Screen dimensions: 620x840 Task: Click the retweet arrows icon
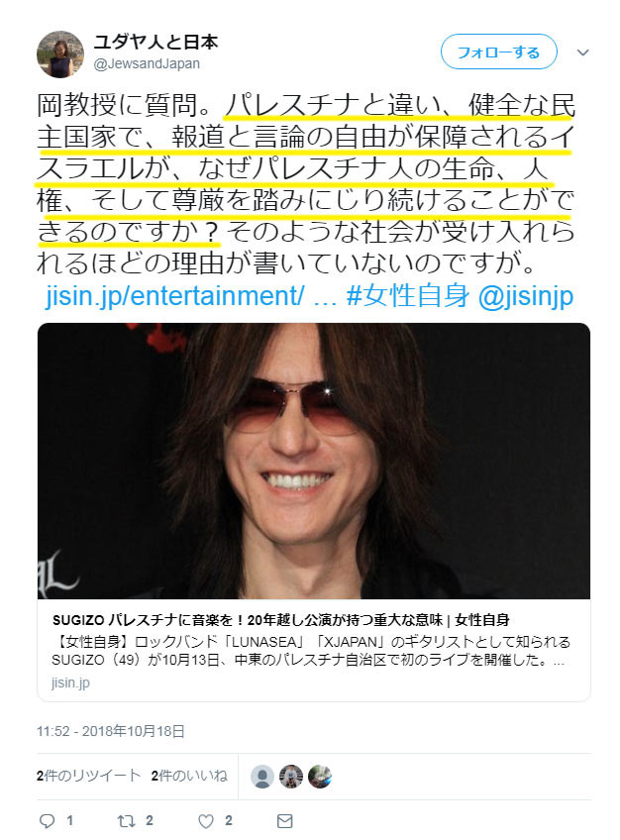pos(126,820)
